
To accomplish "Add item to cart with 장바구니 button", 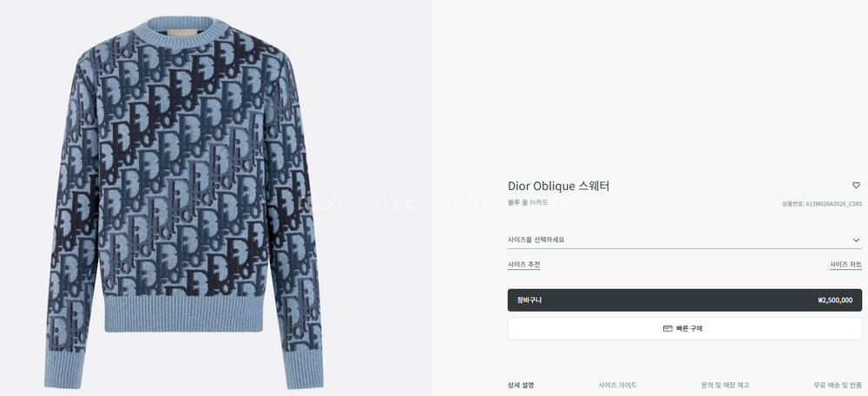I will click(684, 300).
